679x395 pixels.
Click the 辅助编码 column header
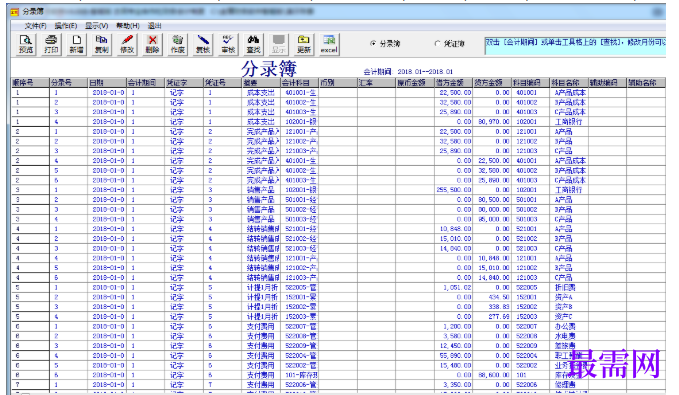click(607, 83)
